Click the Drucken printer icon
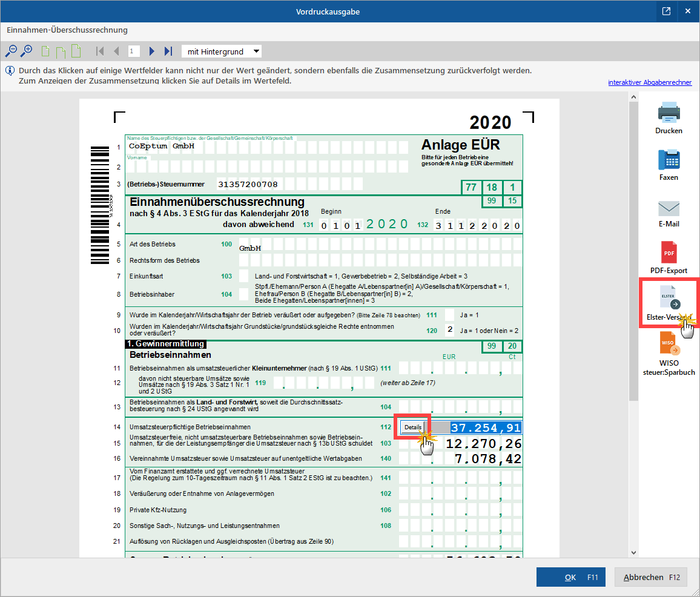Screen dimensions: 700x597 pos(669,113)
